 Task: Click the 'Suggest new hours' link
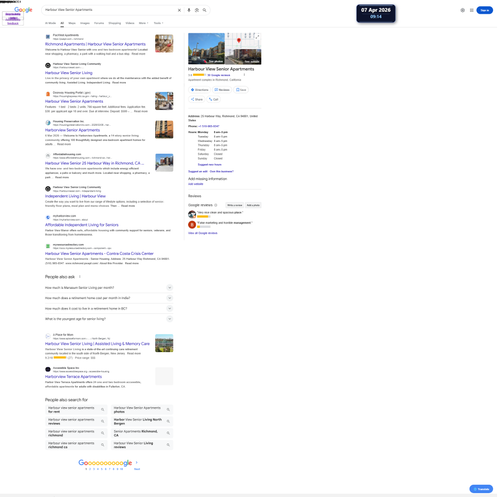point(210,165)
